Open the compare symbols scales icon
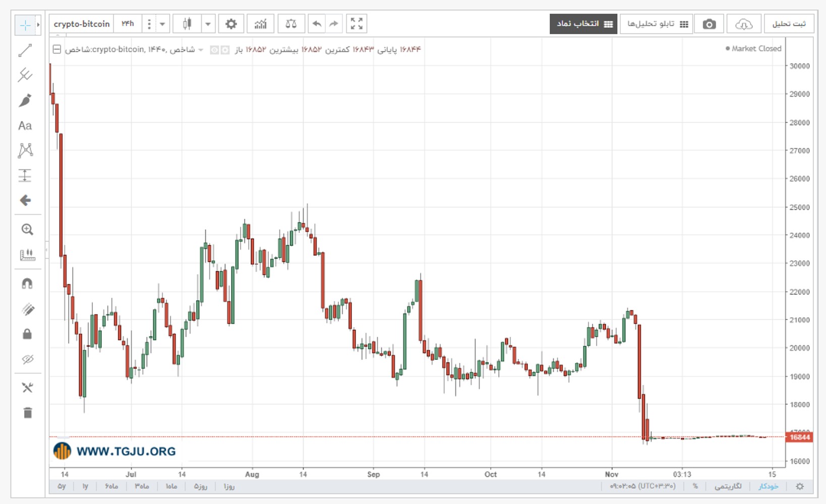The height and width of the screenshot is (504, 826). pos(291,24)
